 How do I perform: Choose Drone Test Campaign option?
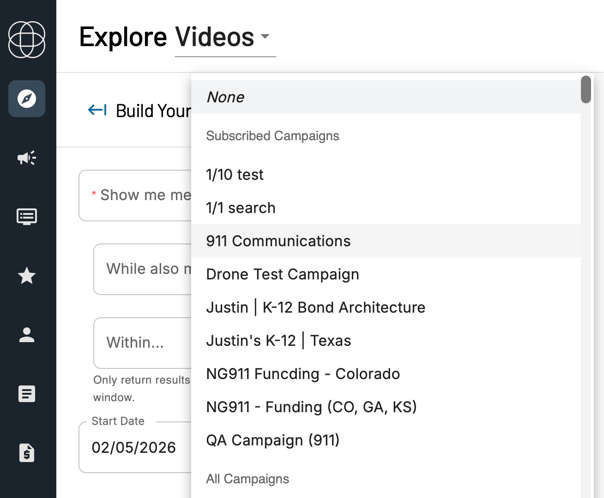282,274
